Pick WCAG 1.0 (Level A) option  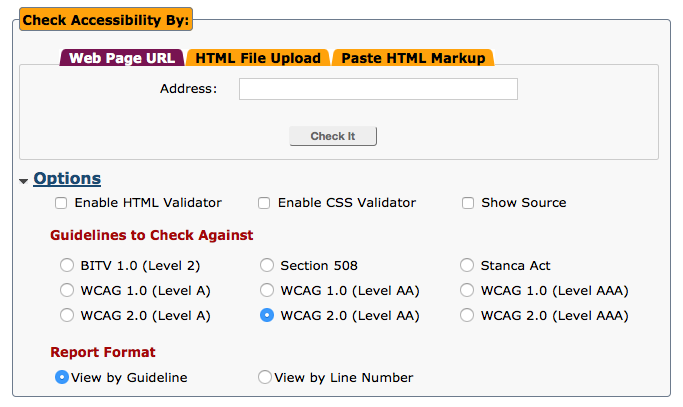pyautogui.click(x=67, y=291)
